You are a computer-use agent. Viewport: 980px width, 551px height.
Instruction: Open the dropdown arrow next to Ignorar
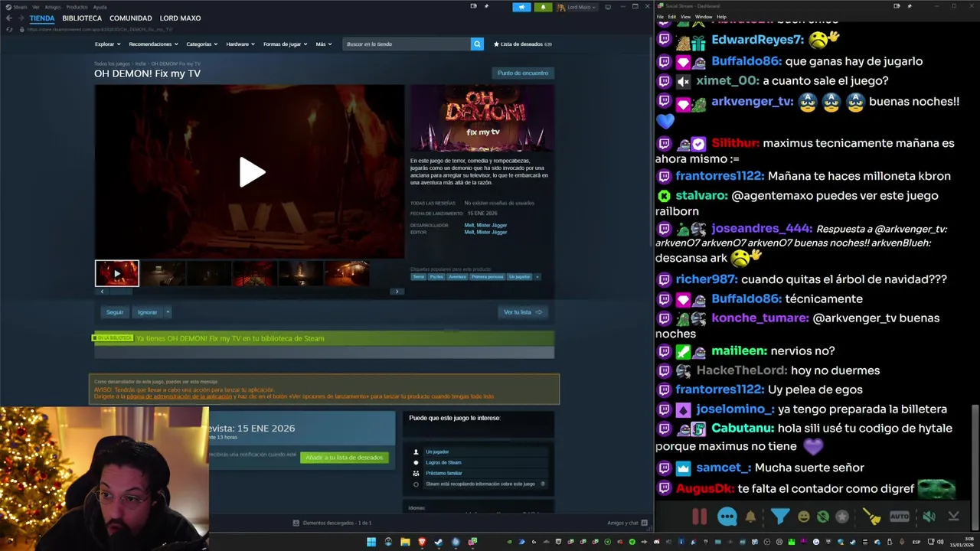coord(168,312)
